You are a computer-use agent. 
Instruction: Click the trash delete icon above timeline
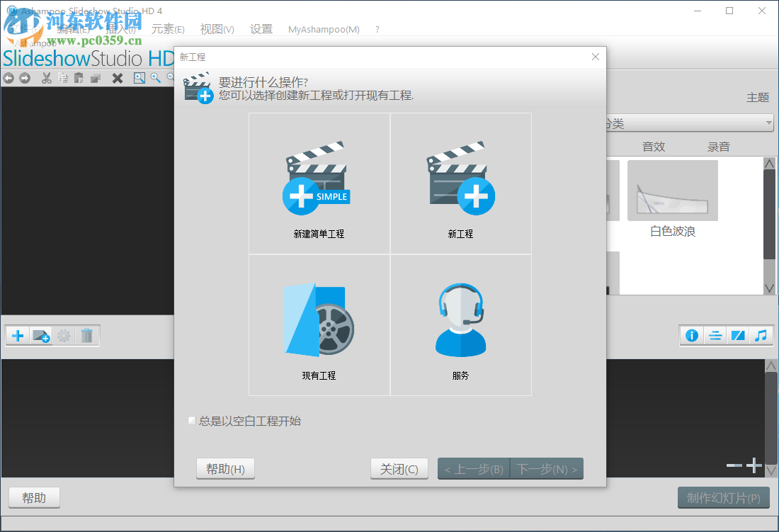(x=86, y=335)
